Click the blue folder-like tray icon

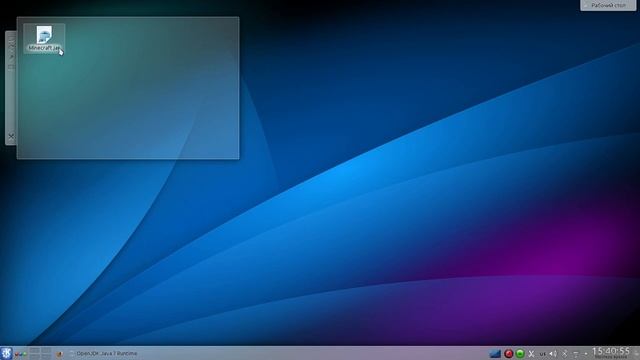pyautogui.click(x=495, y=354)
